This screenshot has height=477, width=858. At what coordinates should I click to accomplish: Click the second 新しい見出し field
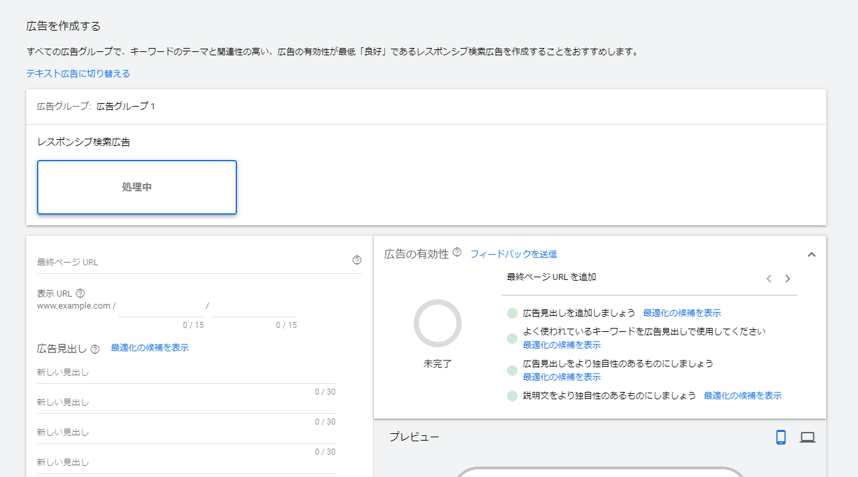[186, 403]
